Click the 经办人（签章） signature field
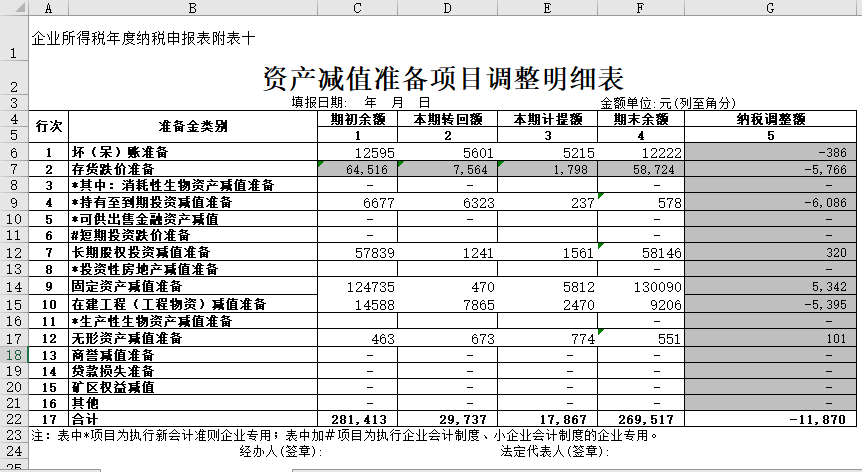The width and height of the screenshot is (862, 472). coord(279,451)
